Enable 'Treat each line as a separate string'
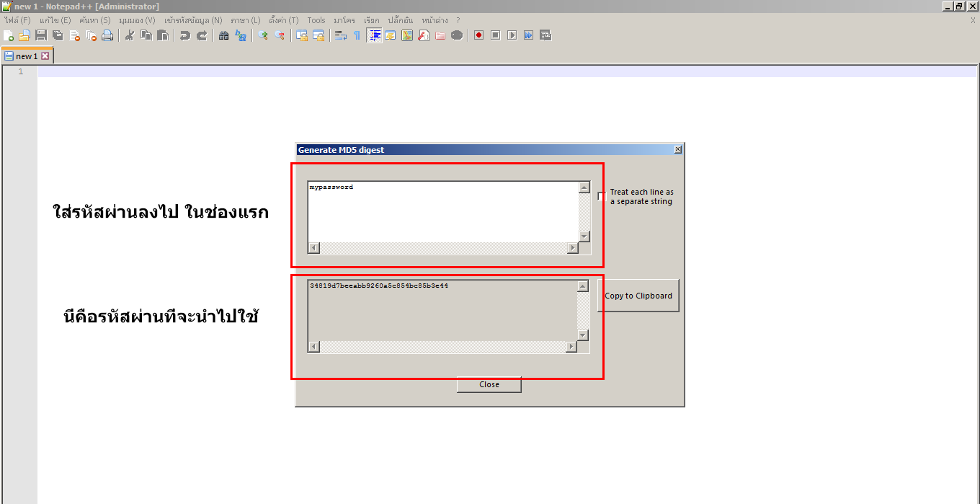Image resolution: width=980 pixels, height=504 pixels. click(602, 196)
